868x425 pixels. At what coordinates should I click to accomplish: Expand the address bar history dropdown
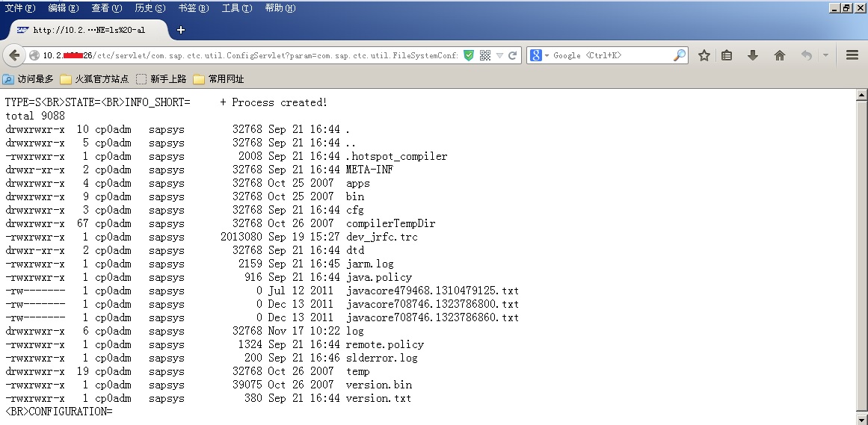499,55
